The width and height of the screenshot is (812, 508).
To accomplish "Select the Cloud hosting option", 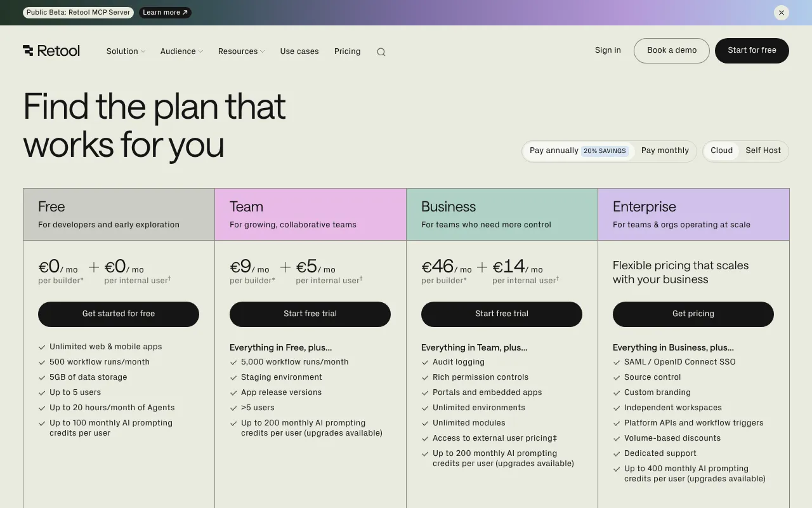I will [721, 151].
